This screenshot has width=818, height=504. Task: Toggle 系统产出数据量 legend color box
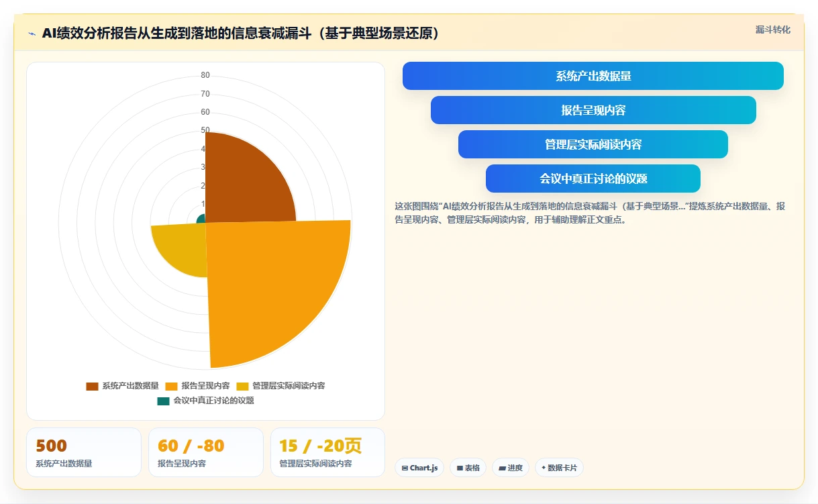click(92, 386)
